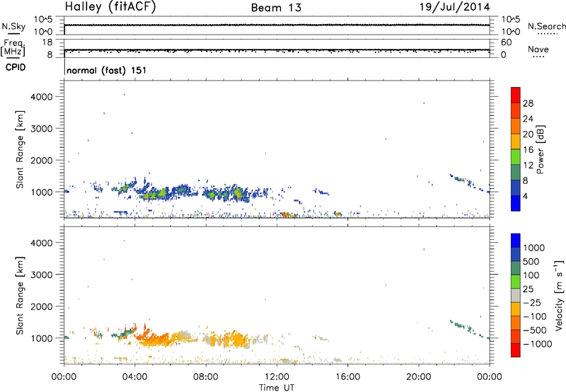Screen dimensions: 566x392
Task: Click the '08:00' time axis label
Action: (x=206, y=377)
